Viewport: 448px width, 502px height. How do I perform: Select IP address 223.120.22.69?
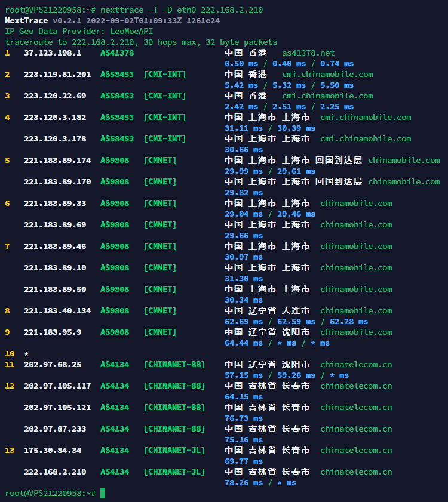point(55,96)
